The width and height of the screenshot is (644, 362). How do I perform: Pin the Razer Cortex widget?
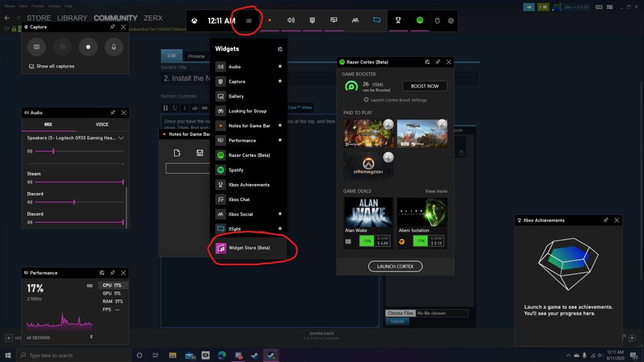[438, 62]
